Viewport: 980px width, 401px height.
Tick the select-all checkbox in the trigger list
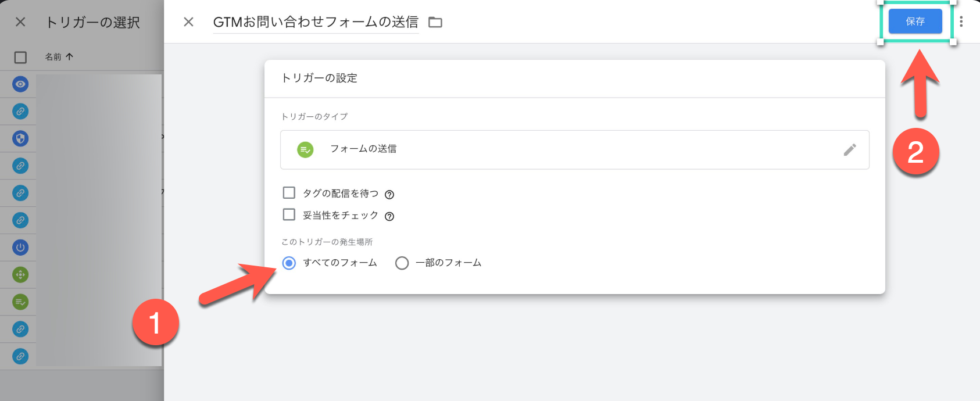tap(20, 57)
